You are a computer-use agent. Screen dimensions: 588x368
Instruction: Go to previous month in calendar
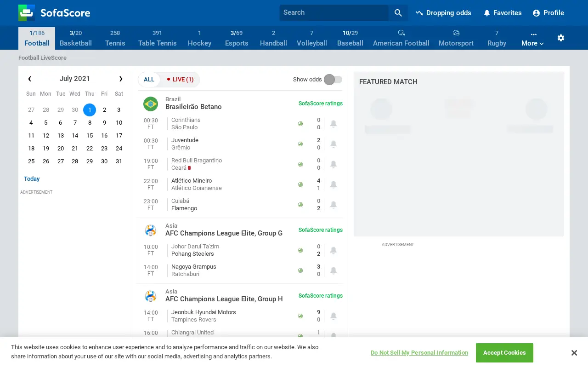click(x=30, y=79)
